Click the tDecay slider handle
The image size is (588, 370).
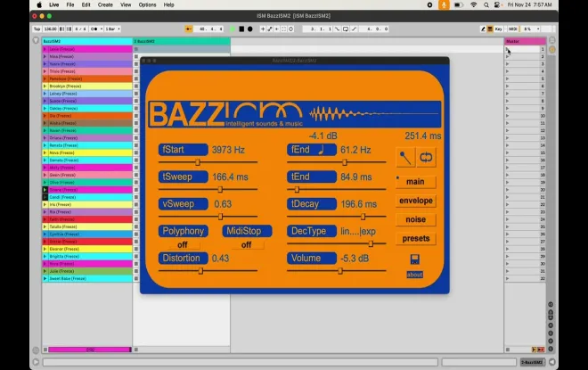[363, 217]
